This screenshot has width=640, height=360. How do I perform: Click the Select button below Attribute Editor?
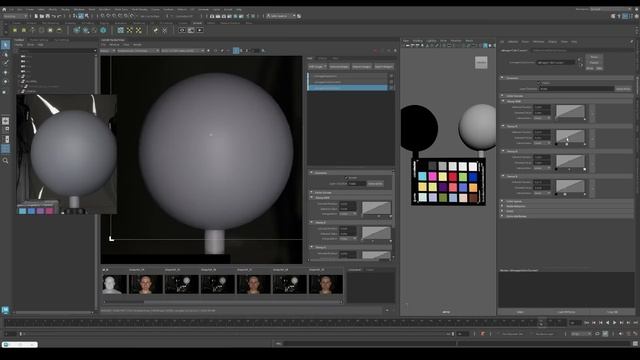[520, 312]
